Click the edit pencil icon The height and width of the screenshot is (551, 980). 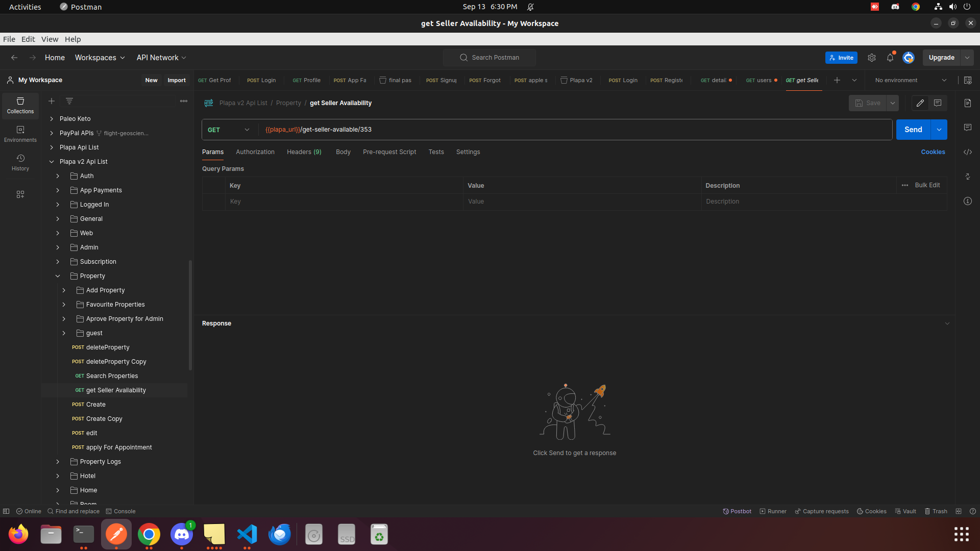920,103
